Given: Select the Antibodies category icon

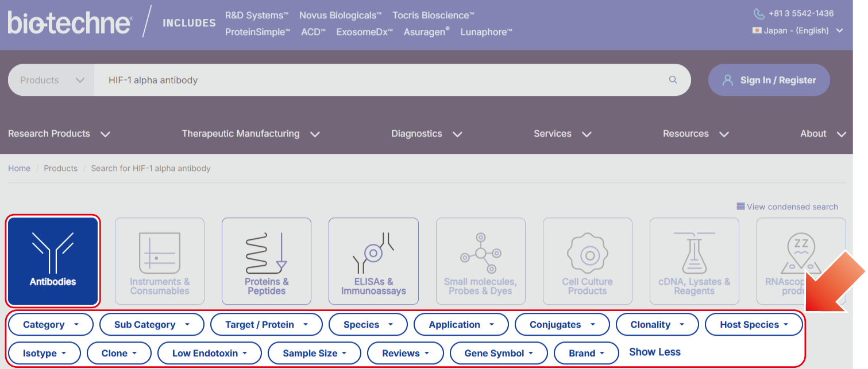Looking at the screenshot, I should click(x=53, y=261).
